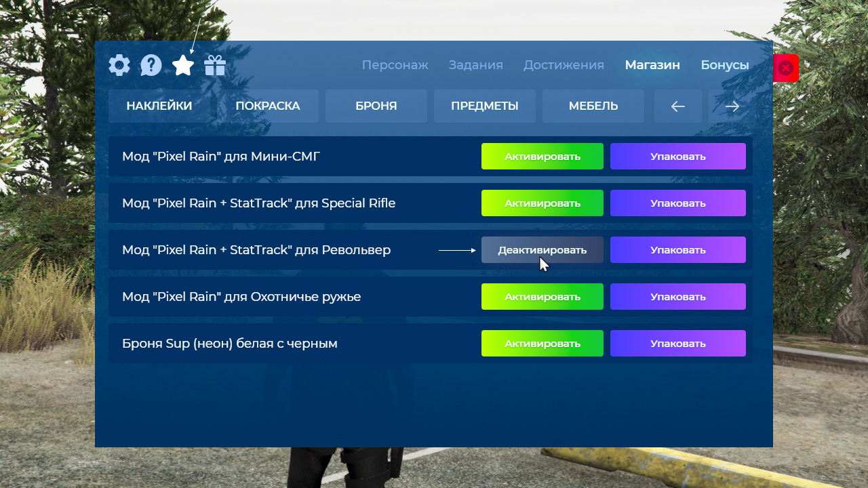Select the БРОНЯ category

click(376, 106)
